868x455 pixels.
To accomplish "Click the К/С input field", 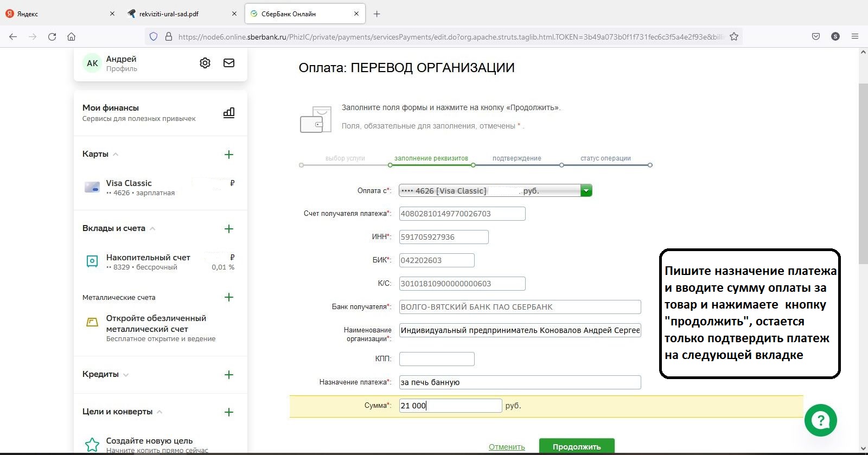I will (462, 284).
